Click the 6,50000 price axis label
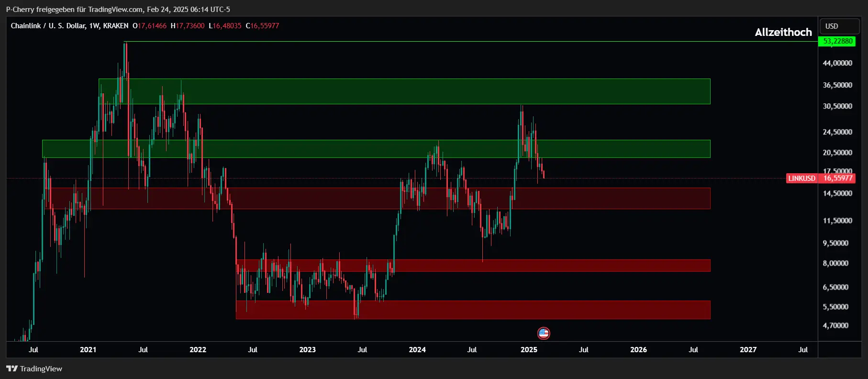 pyautogui.click(x=835, y=287)
